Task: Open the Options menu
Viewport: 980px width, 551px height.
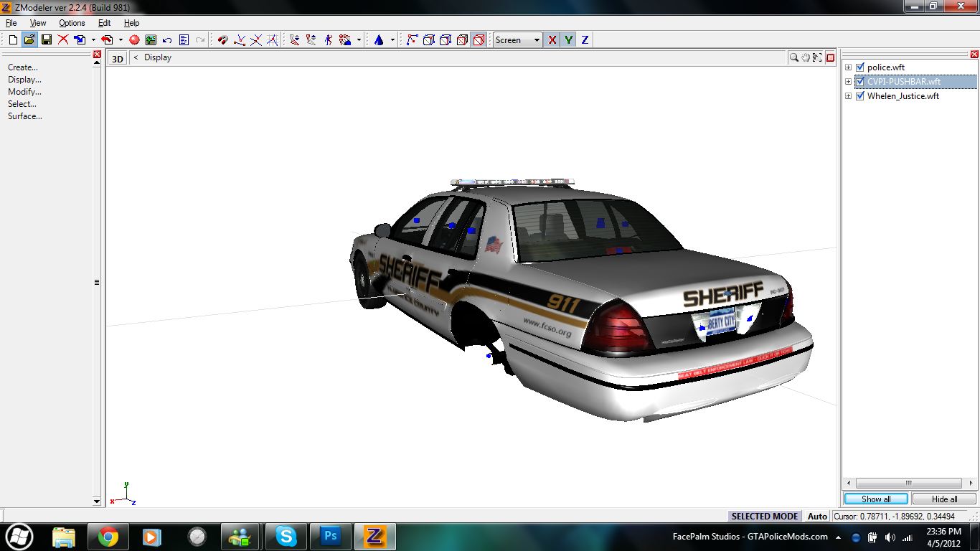Action: pos(72,23)
